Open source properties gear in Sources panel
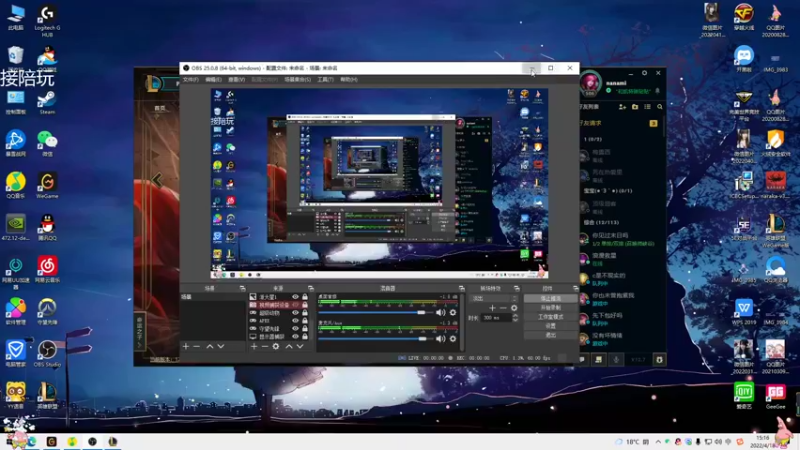 point(276,346)
